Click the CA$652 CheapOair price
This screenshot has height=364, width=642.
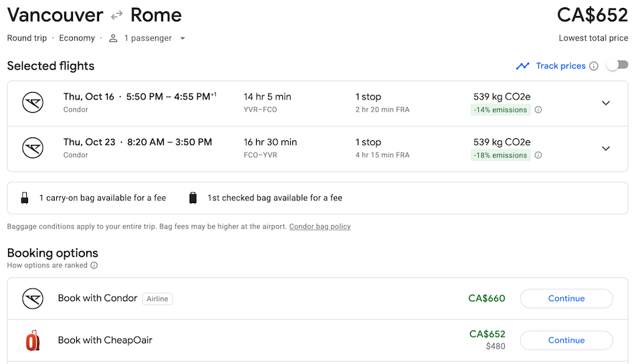click(x=488, y=334)
